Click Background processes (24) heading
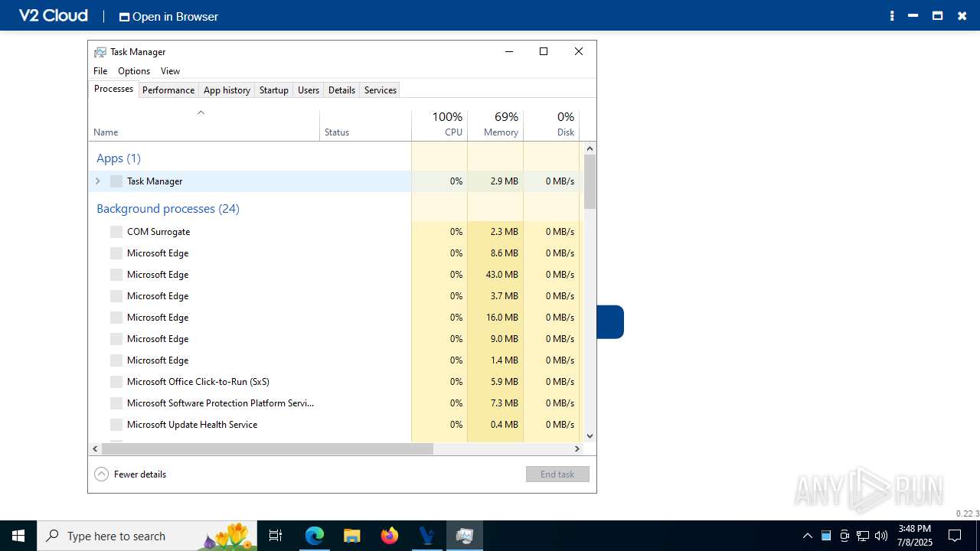 coord(168,209)
